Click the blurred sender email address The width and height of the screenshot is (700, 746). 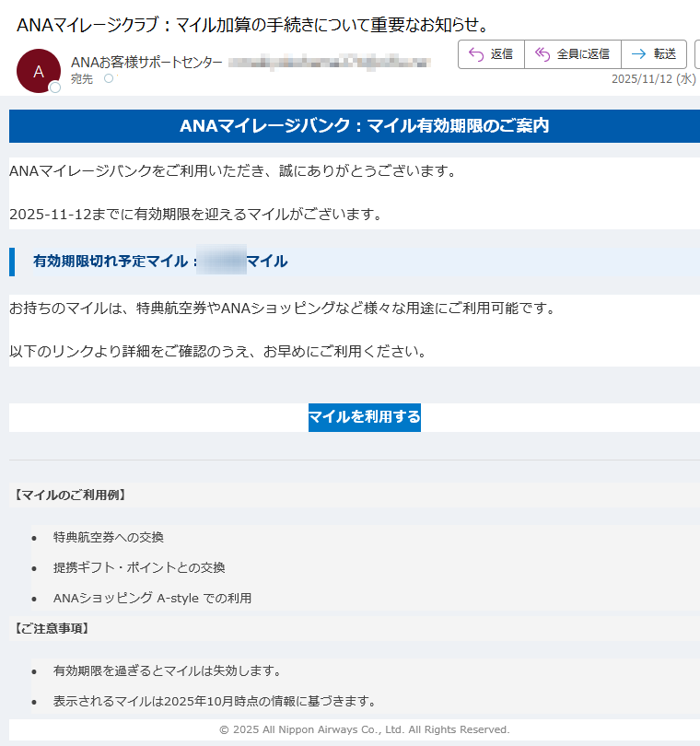point(330,63)
